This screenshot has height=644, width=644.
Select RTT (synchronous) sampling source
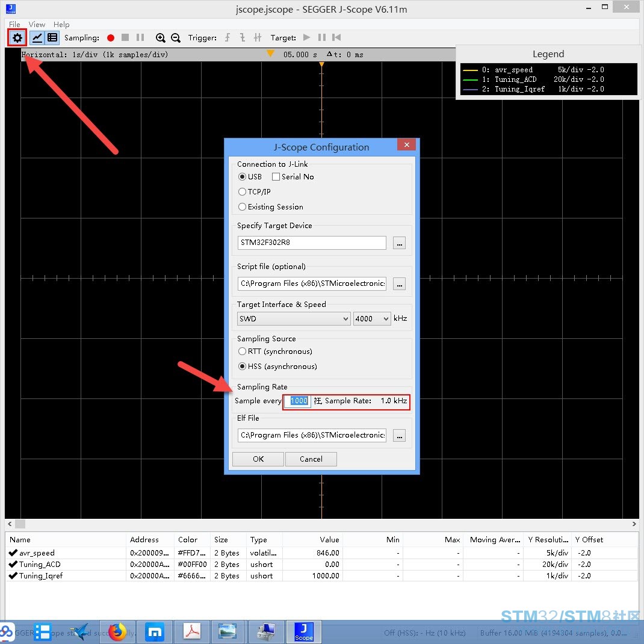tap(243, 351)
